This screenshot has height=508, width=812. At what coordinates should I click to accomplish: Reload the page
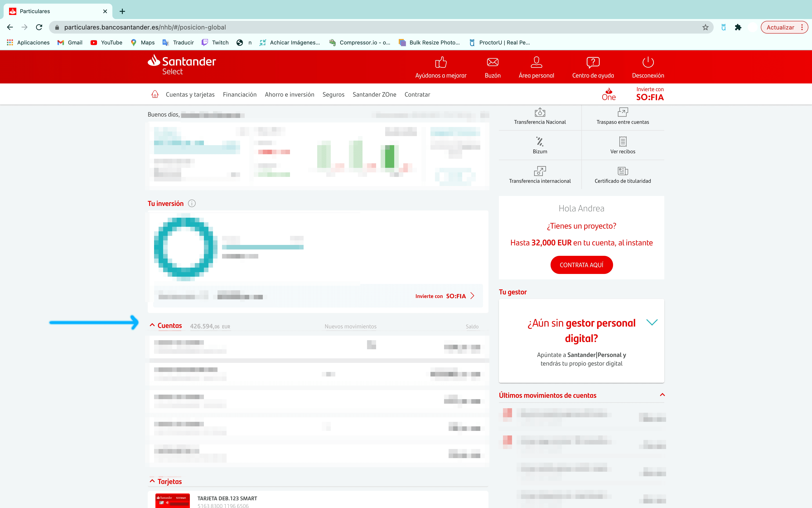coord(39,27)
